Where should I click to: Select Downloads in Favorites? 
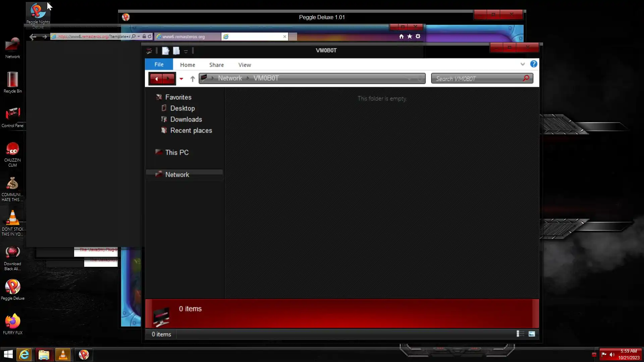186,119
